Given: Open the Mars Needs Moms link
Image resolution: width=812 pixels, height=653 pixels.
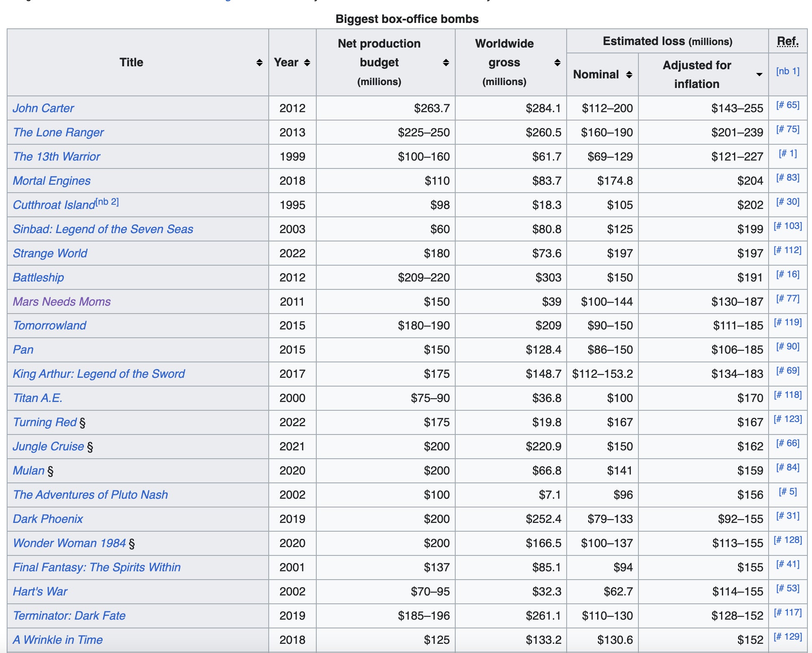Looking at the screenshot, I should coord(62,301).
